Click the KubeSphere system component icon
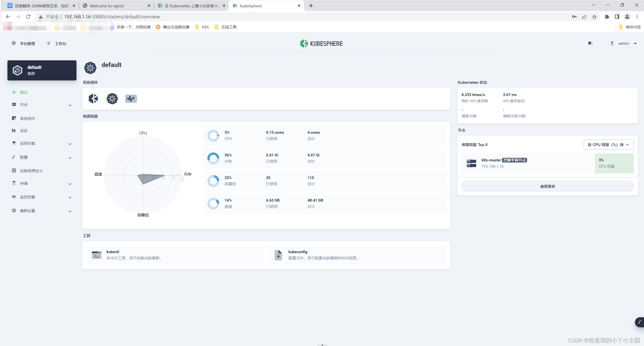 [x=93, y=99]
